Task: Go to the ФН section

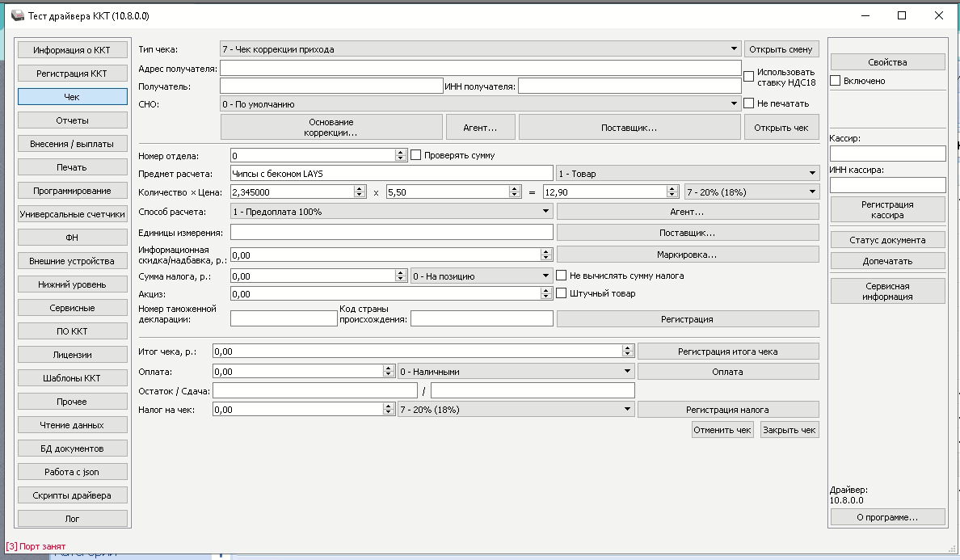Action: tap(72, 238)
